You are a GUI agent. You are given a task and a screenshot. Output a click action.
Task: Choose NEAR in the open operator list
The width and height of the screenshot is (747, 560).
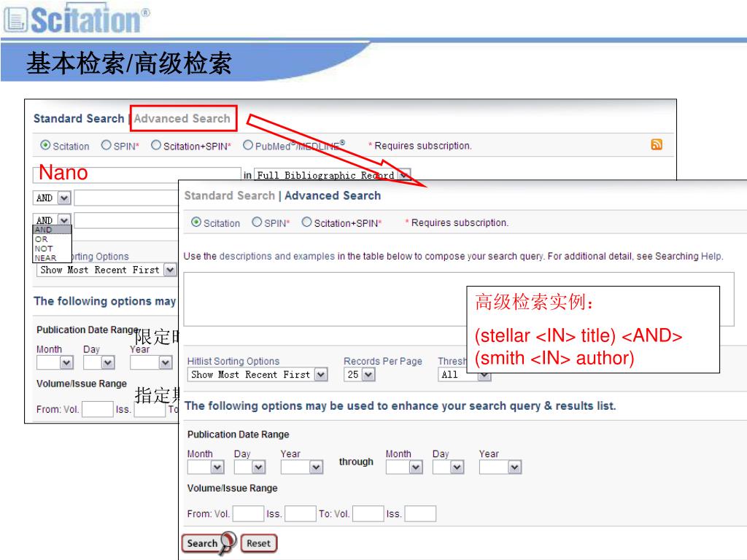point(52,258)
